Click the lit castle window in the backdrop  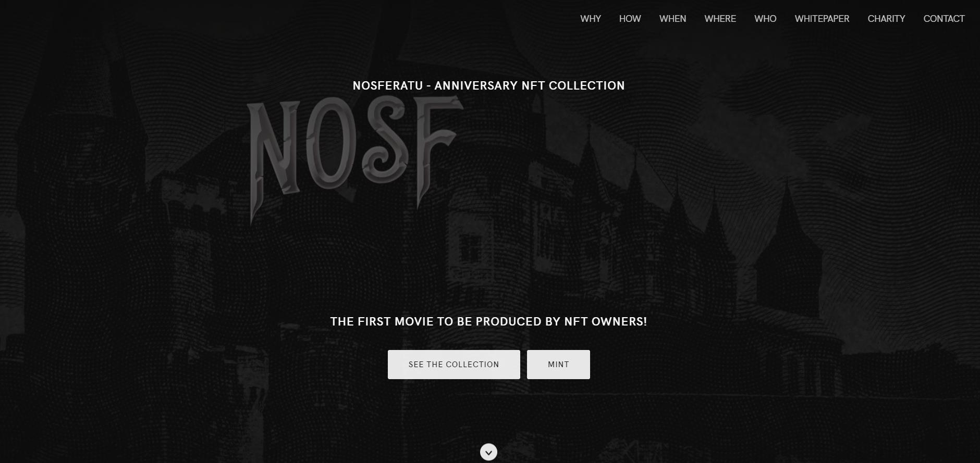pos(472,249)
